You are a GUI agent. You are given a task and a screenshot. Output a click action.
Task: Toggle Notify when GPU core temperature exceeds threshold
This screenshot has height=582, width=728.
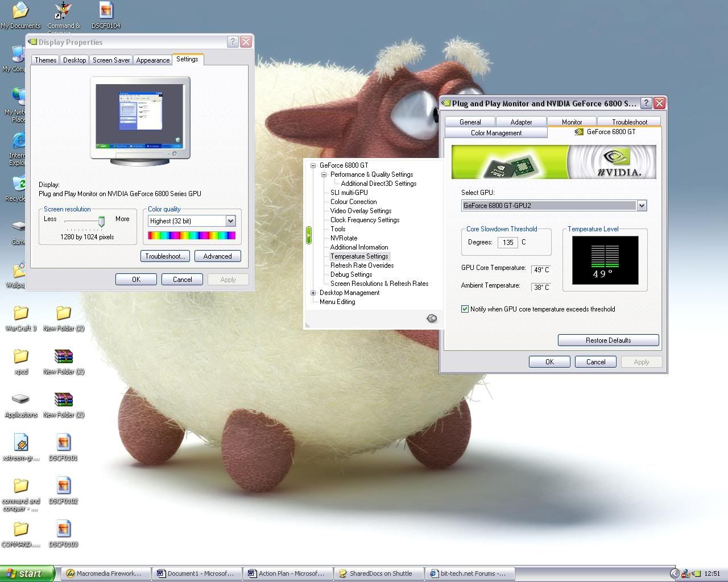(x=465, y=309)
